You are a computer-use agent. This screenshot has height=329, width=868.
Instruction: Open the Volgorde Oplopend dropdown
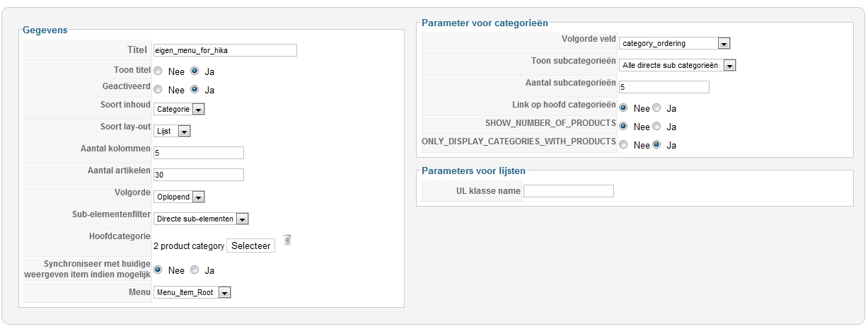point(179,197)
